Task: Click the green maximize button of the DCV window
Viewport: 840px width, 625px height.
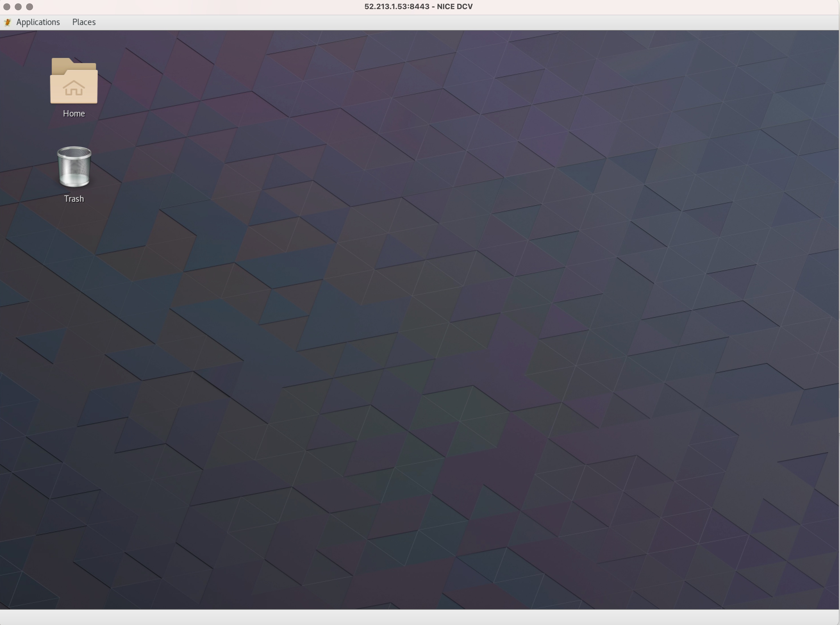Action: 30,7
